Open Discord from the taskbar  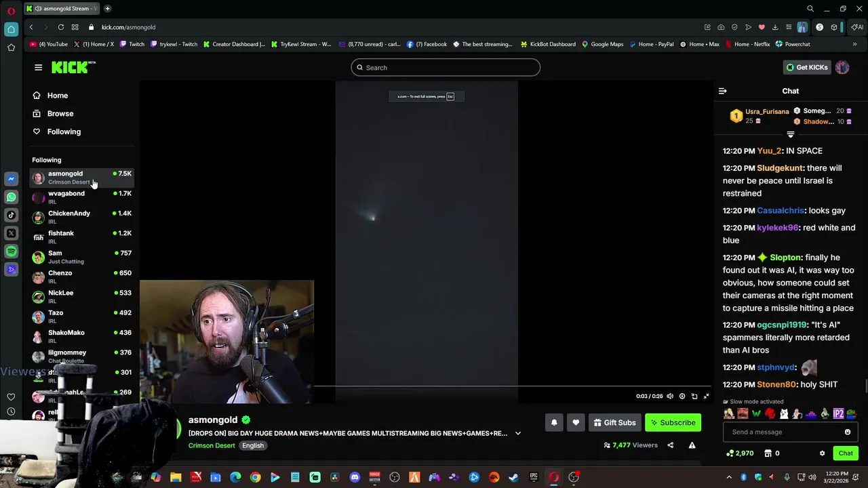pos(355,477)
